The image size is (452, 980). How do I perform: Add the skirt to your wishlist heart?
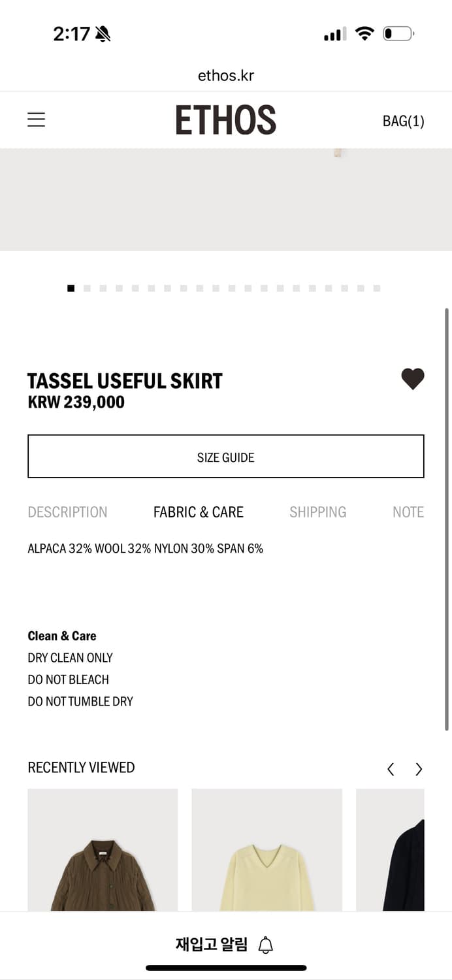pyautogui.click(x=413, y=379)
